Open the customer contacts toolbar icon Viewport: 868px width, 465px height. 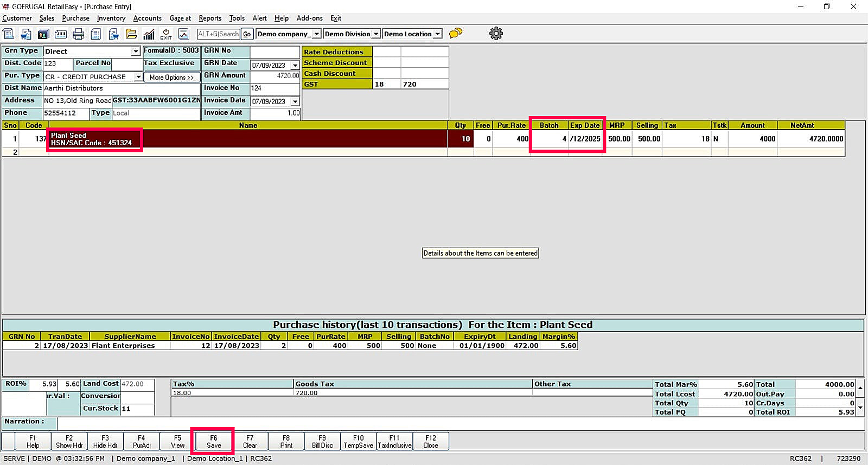[43, 34]
